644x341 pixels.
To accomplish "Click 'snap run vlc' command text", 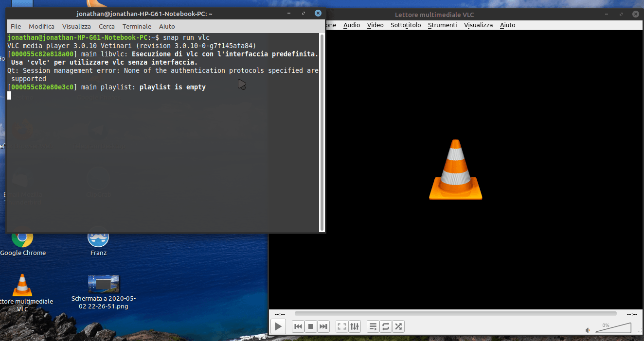I will click(x=186, y=37).
